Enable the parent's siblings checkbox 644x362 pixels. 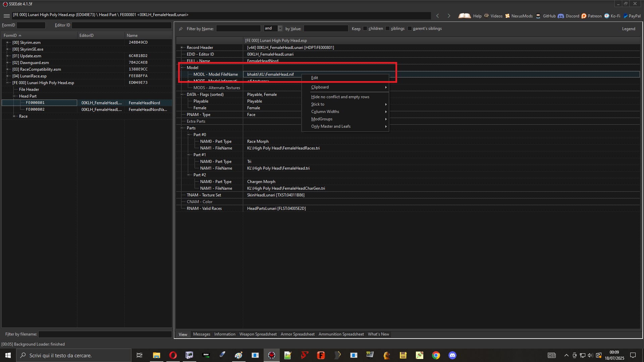pos(410,28)
